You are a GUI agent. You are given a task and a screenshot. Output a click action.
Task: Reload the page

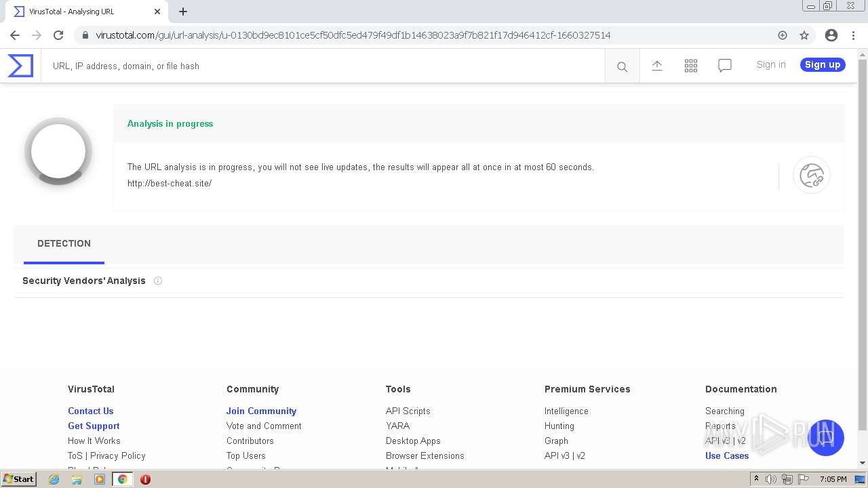click(x=58, y=35)
